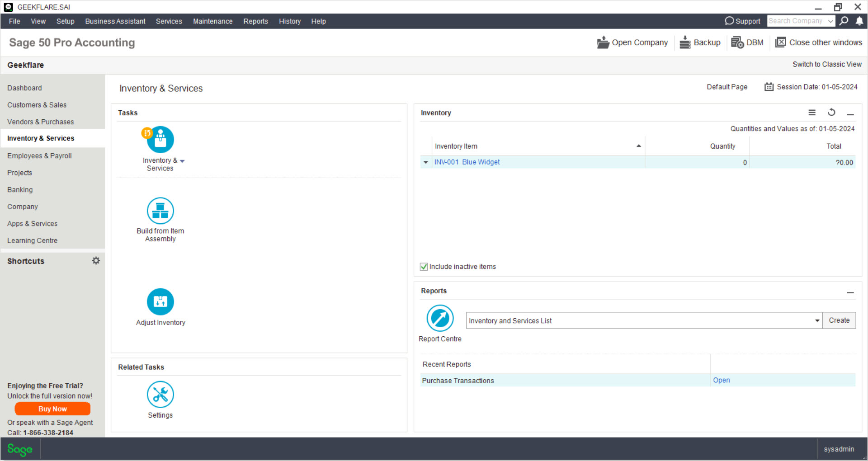Screen dimensions: 868x461
Task: Collapse the Reports panel
Action: click(x=850, y=292)
